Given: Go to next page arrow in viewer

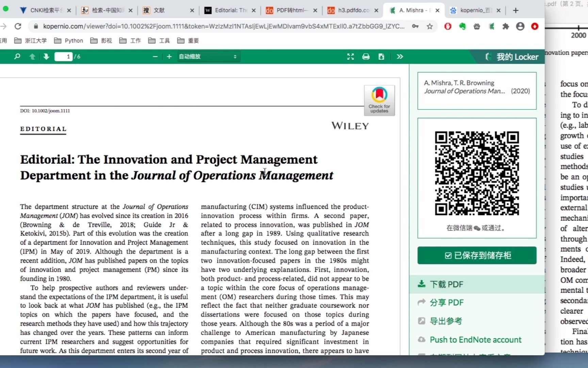Looking at the screenshot, I should (x=46, y=57).
